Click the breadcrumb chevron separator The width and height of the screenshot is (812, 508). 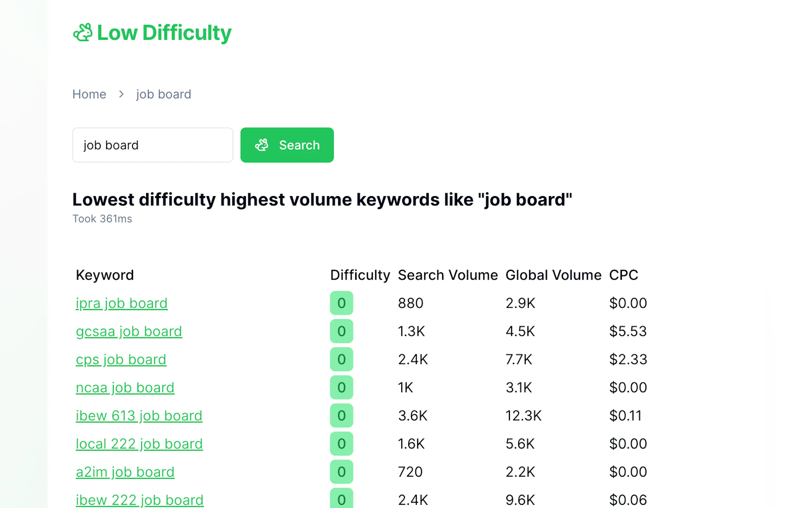point(121,94)
